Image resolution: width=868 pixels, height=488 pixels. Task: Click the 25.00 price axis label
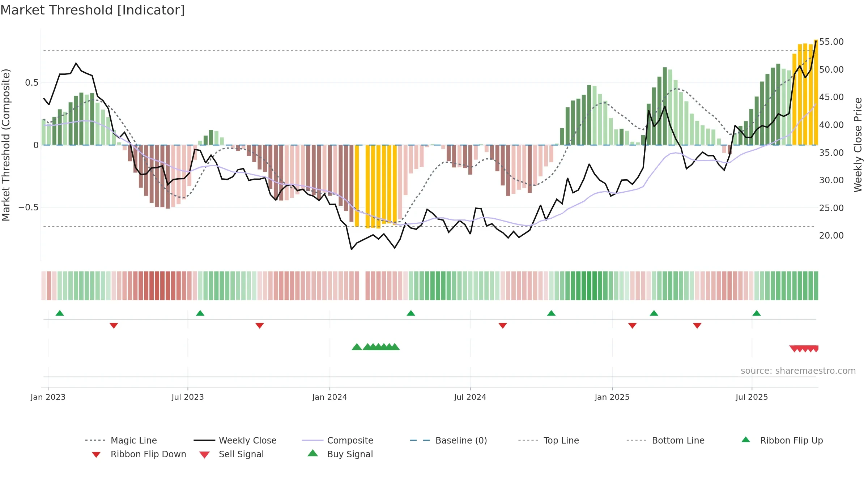click(x=831, y=208)
